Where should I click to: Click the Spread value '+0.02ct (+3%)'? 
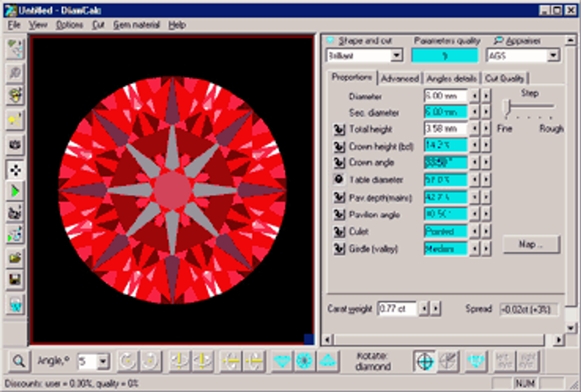[x=529, y=309]
